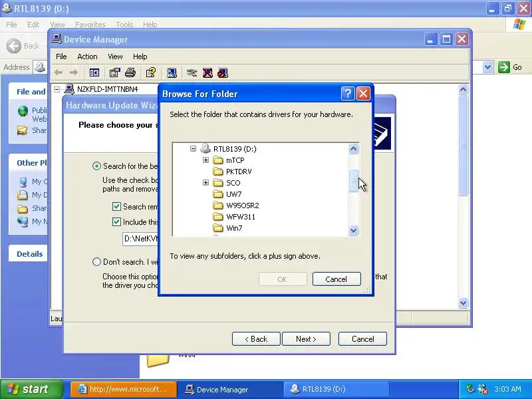Open Device Manager File menu
532x399 pixels.
tap(61, 57)
